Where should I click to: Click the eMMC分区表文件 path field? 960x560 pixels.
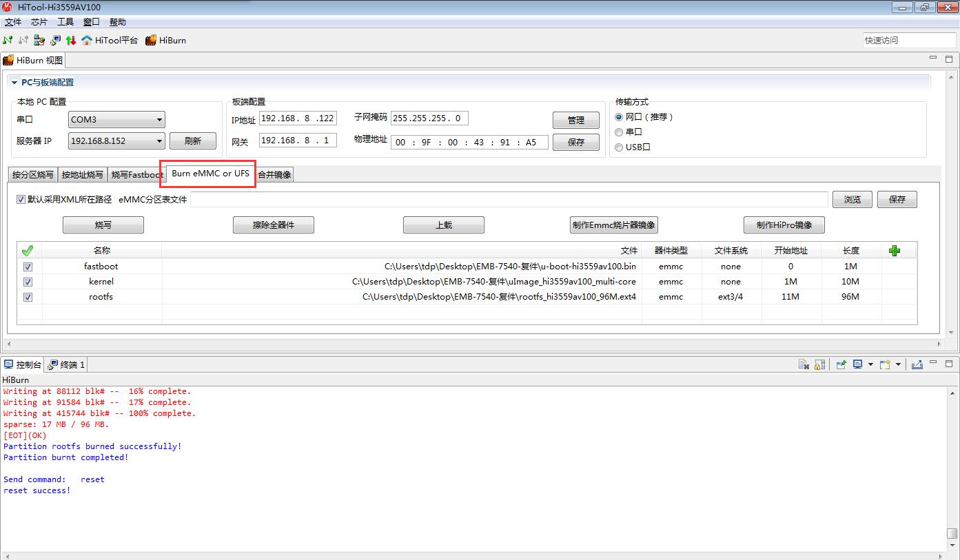click(x=509, y=200)
